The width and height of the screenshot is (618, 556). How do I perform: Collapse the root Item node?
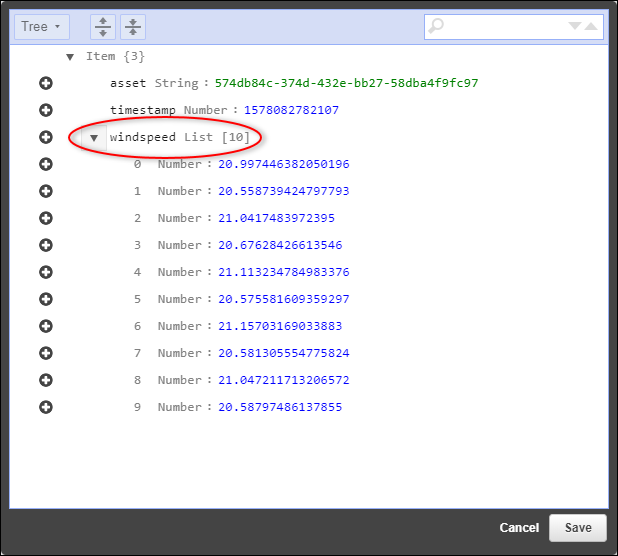pos(70,57)
